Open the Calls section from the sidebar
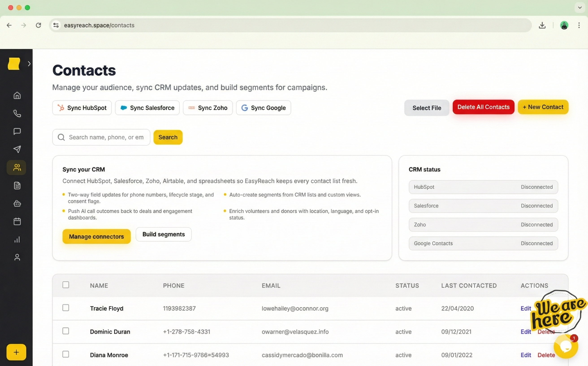This screenshot has width=588, height=366. click(17, 113)
